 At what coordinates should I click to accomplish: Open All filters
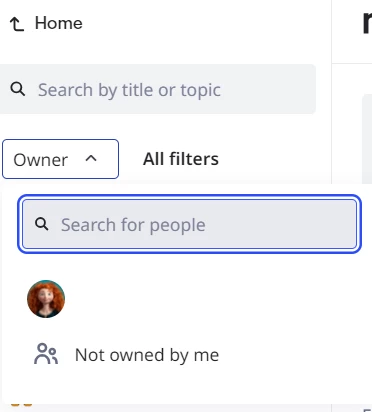(x=181, y=159)
